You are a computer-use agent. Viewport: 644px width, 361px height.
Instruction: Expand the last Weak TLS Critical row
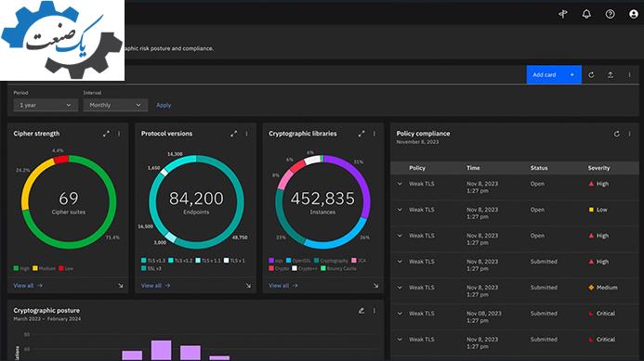[400, 340]
